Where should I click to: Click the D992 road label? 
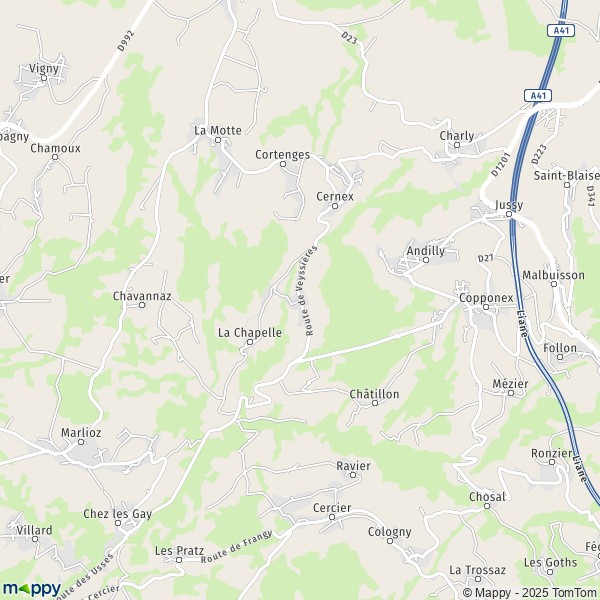126,41
